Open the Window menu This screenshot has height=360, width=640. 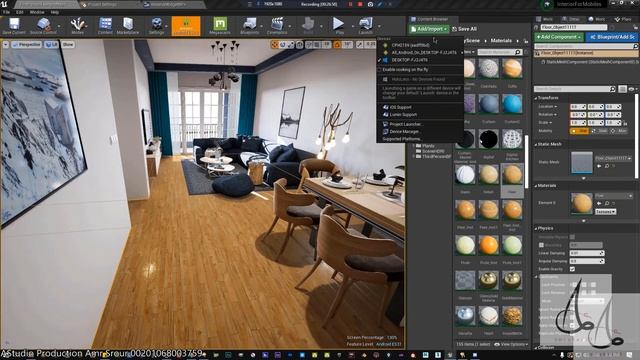37,12
